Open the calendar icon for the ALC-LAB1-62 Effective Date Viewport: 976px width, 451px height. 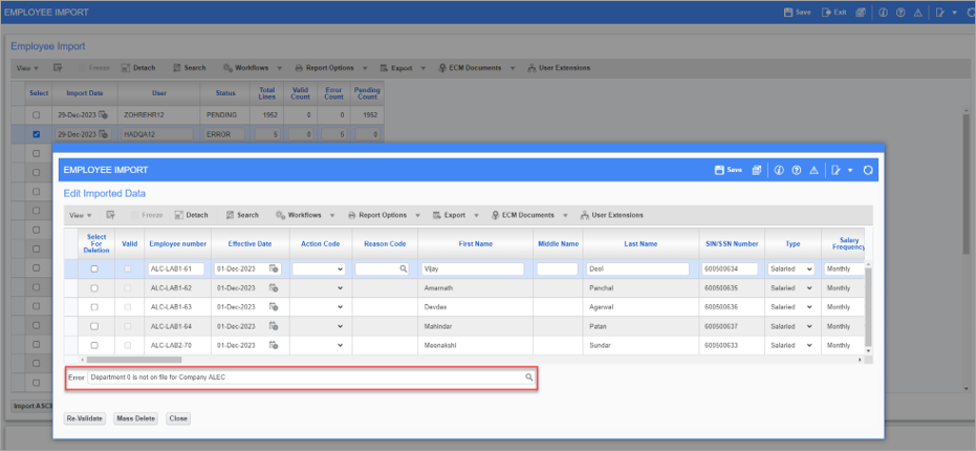tap(273, 288)
